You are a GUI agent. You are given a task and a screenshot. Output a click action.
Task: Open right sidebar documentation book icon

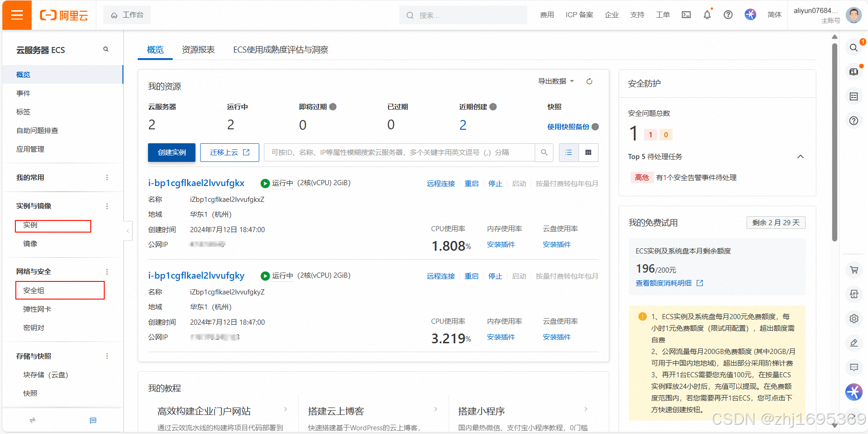point(854,72)
